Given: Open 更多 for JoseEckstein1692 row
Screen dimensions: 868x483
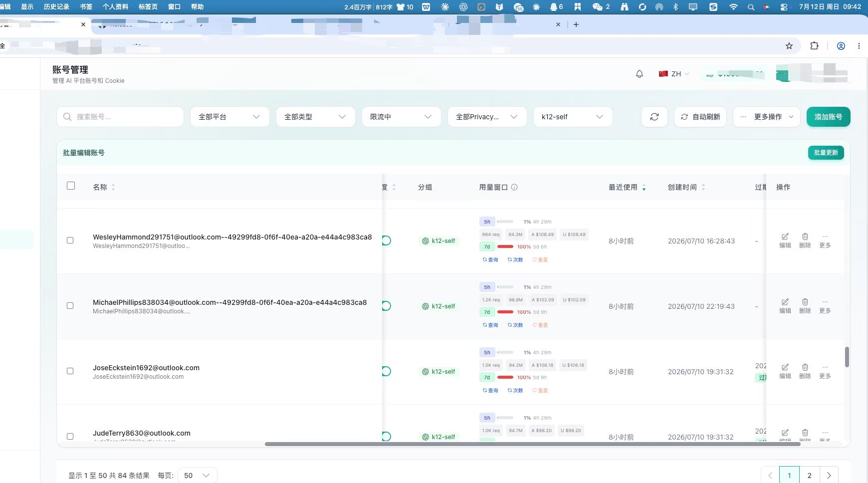Looking at the screenshot, I should 825,371.
